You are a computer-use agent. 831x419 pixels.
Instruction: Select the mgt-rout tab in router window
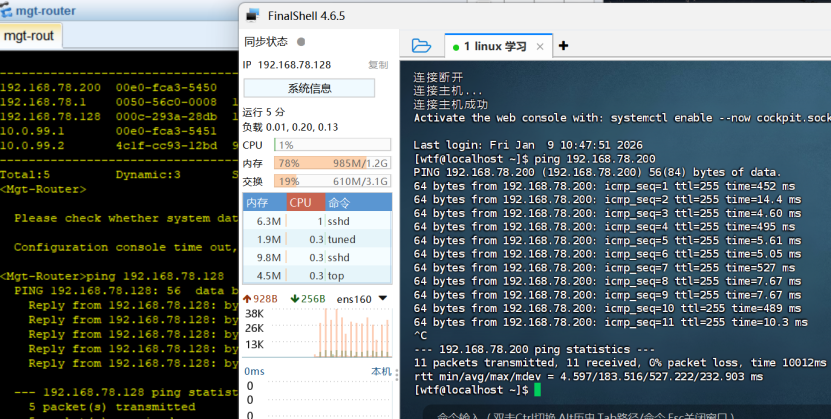[30, 36]
